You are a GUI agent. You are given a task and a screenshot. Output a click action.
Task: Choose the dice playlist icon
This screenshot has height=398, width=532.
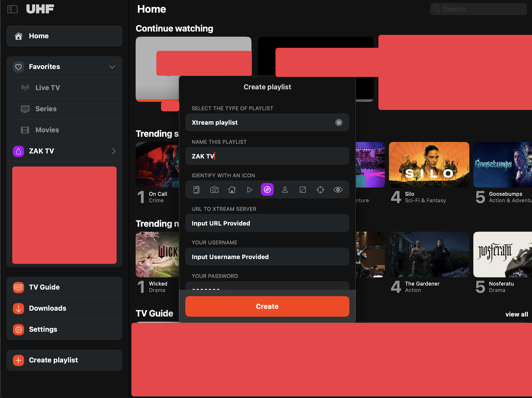click(303, 190)
